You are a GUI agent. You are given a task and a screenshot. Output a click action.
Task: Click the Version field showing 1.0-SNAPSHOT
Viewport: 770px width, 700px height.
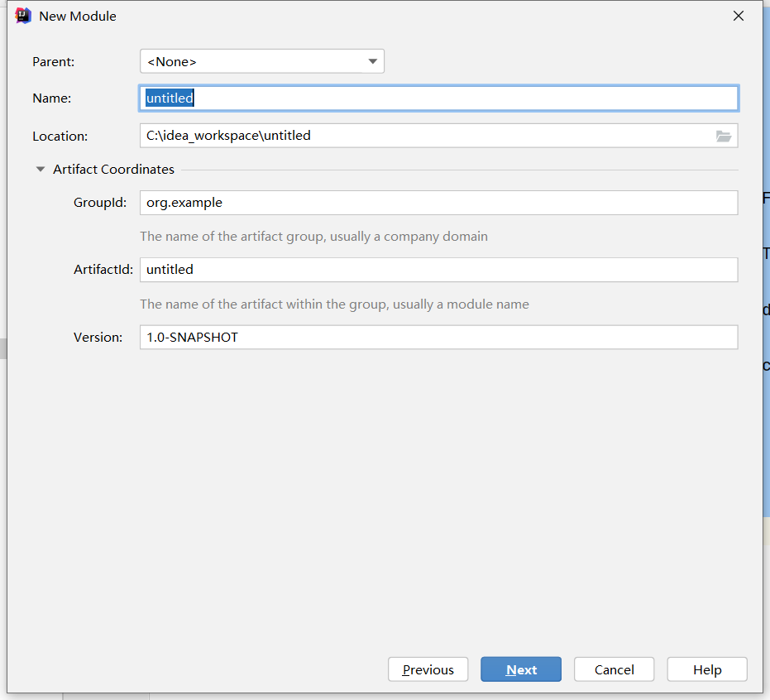438,338
